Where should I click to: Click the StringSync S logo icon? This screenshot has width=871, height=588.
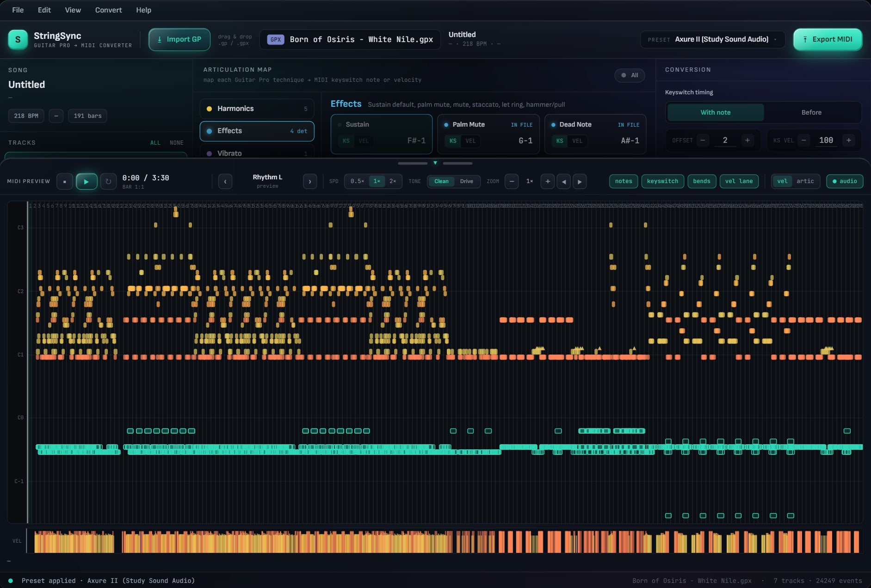point(18,39)
